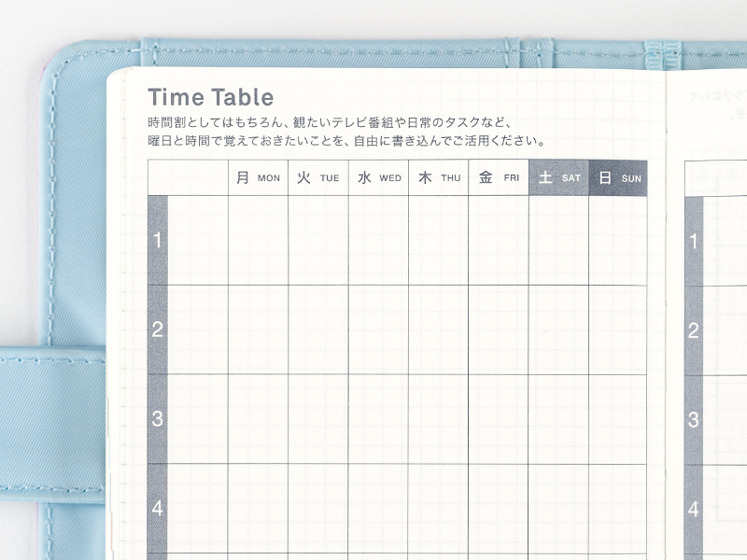The image size is (747, 560).
Task: Click the 金 FRI column header
Action: click(x=498, y=177)
